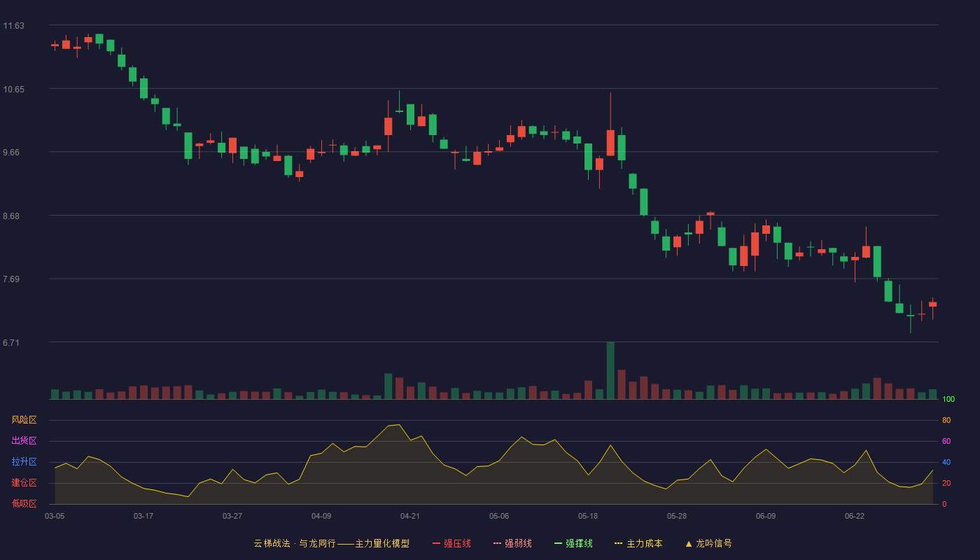Click the 拉升区 zone label
The height and width of the screenshot is (560, 980).
tap(24, 462)
